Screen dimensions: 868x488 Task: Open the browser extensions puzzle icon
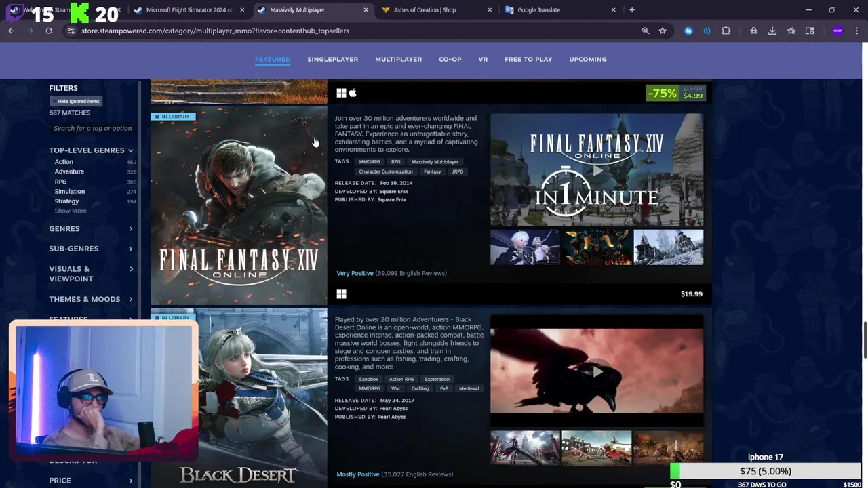[x=726, y=30]
